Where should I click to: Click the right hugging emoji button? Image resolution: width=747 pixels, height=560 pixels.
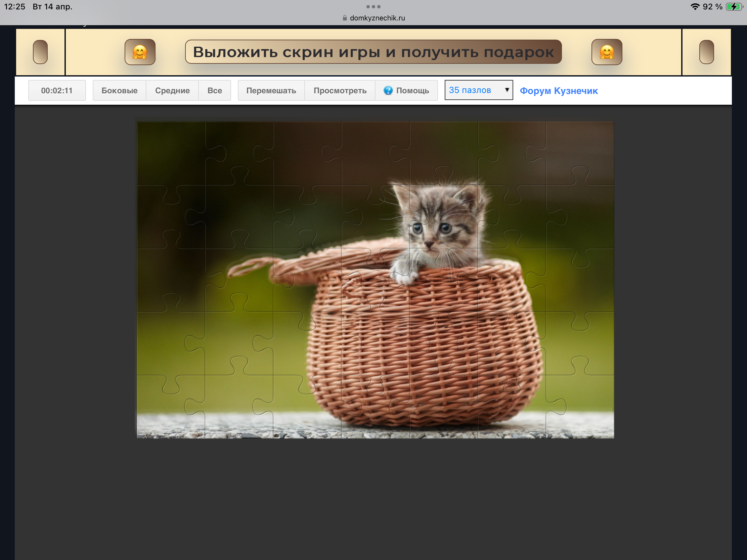click(607, 52)
